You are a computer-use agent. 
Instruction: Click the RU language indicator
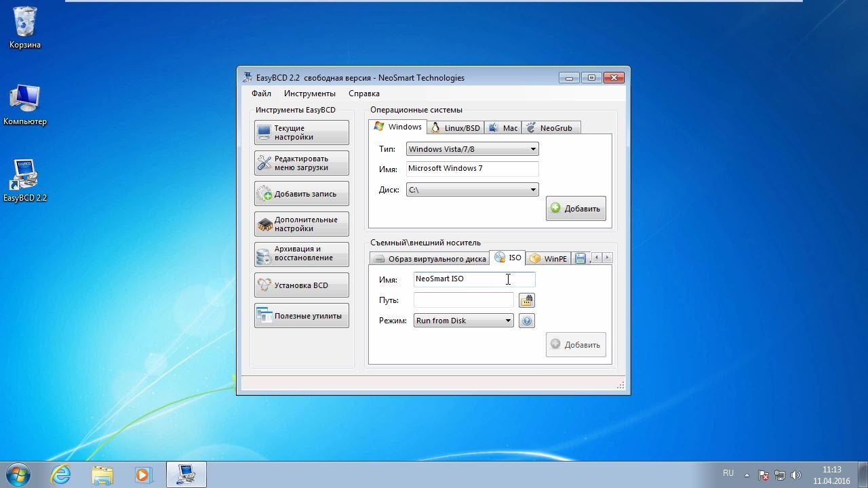pos(728,473)
